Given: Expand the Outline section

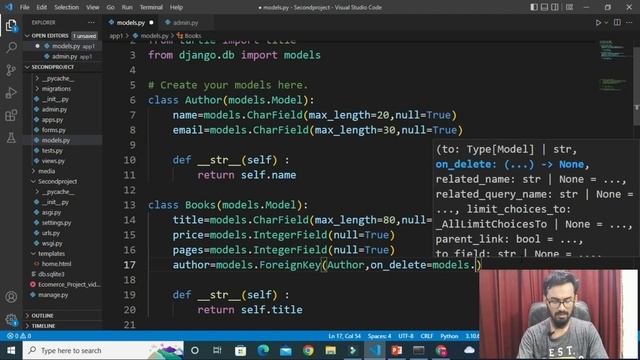Looking at the screenshot, I should click(42, 316).
